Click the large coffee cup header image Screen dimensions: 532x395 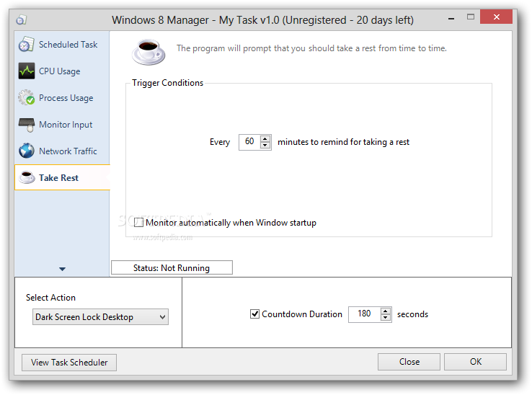click(x=148, y=52)
